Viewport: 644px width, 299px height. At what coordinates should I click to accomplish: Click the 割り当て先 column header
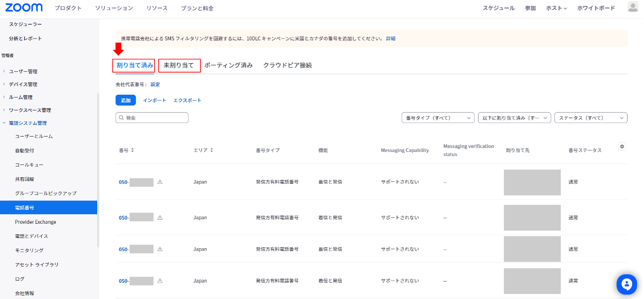coord(517,150)
